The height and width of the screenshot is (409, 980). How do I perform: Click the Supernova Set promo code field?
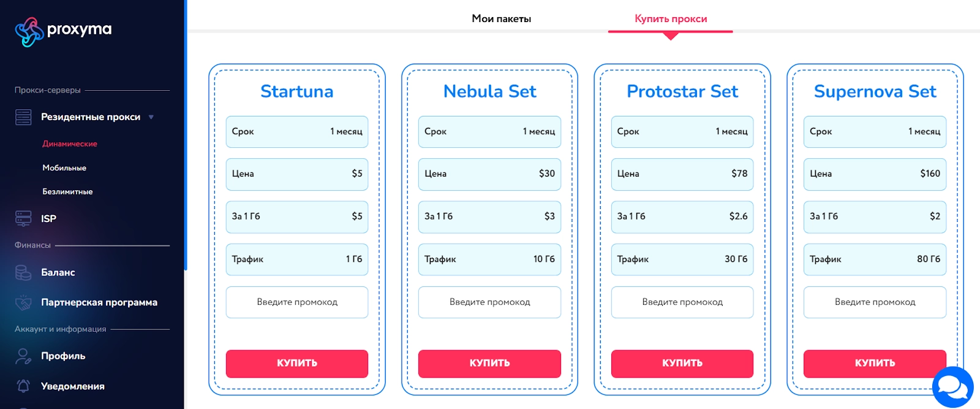(x=875, y=302)
